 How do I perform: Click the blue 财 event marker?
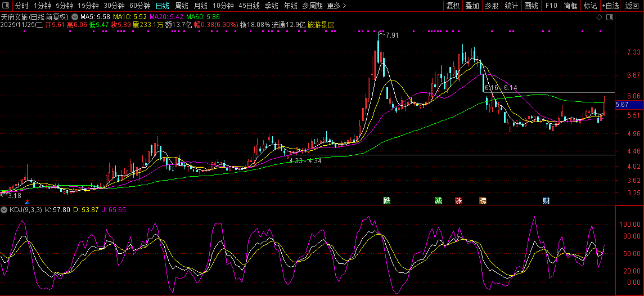pos(546,201)
